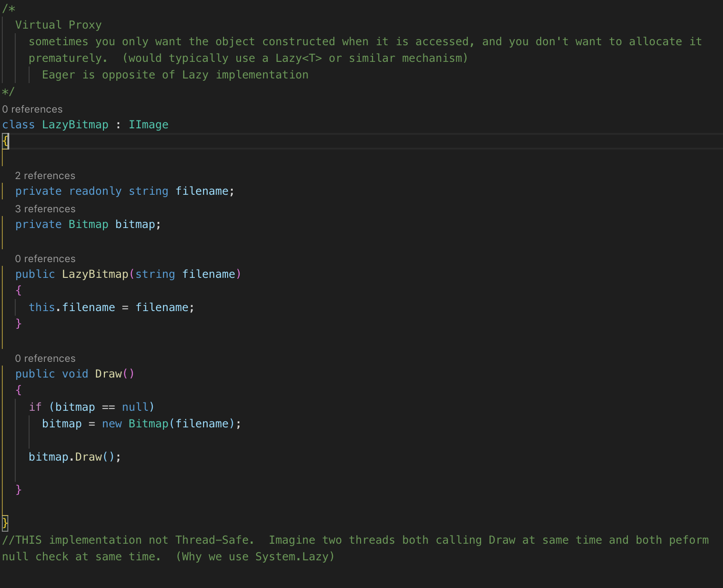Click the Draw method's closing brace
The width and height of the screenshot is (723, 588).
[18, 490]
